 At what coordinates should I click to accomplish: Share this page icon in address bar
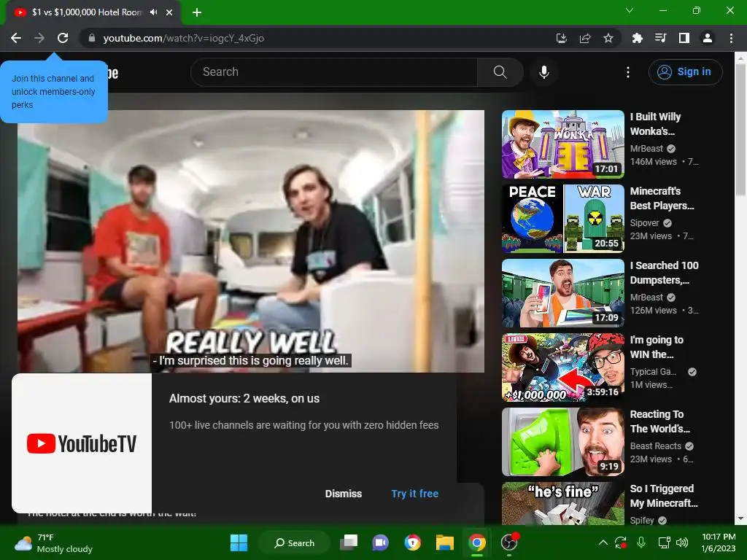[585, 38]
